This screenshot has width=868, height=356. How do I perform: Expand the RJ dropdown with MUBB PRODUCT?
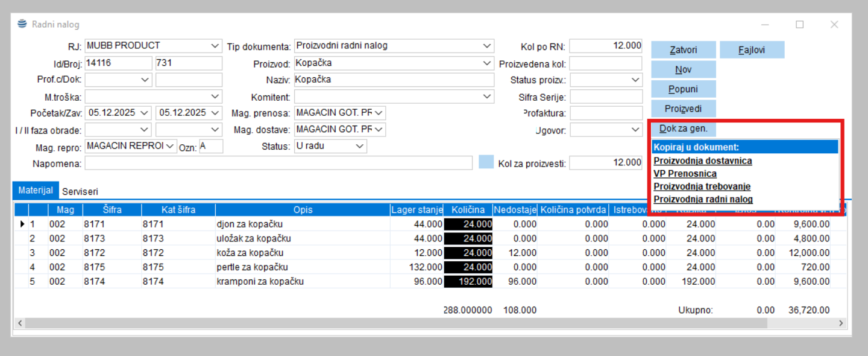click(216, 46)
